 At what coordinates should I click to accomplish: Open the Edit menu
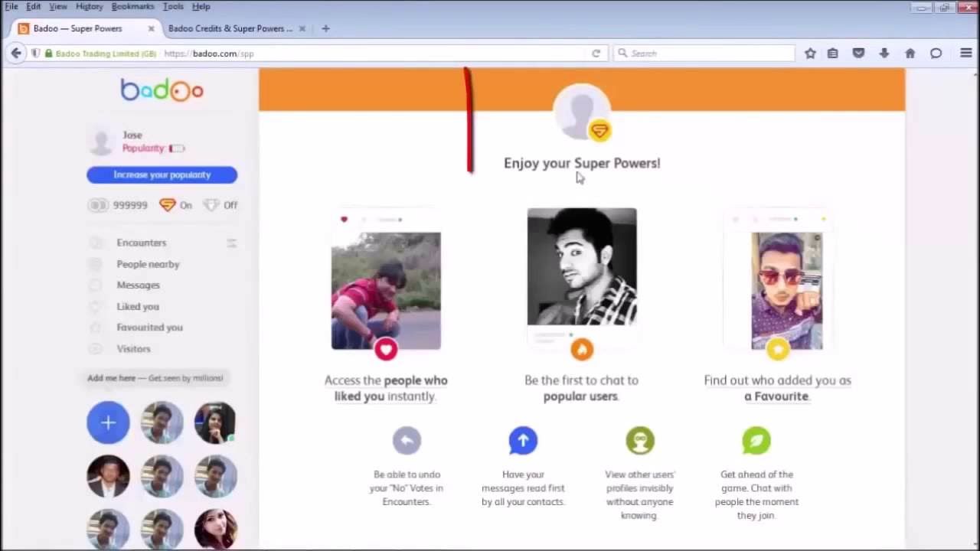[x=34, y=6]
